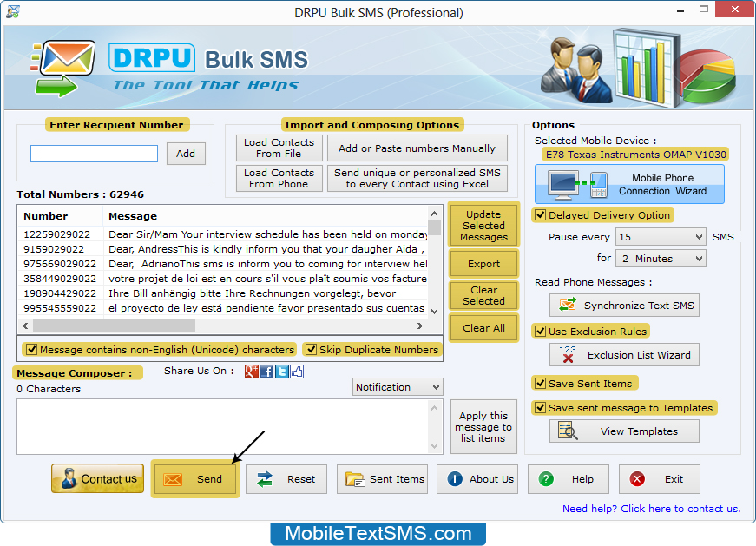Viewport: 756px width, 546px height.
Task: Share on Google Plus icon
Action: coord(251,372)
